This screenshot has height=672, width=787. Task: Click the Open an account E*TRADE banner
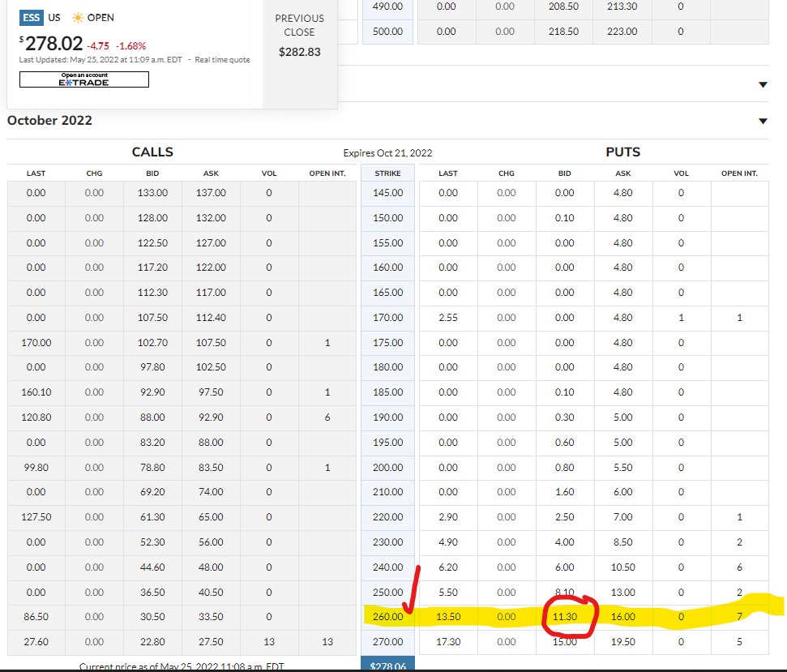tap(84, 79)
